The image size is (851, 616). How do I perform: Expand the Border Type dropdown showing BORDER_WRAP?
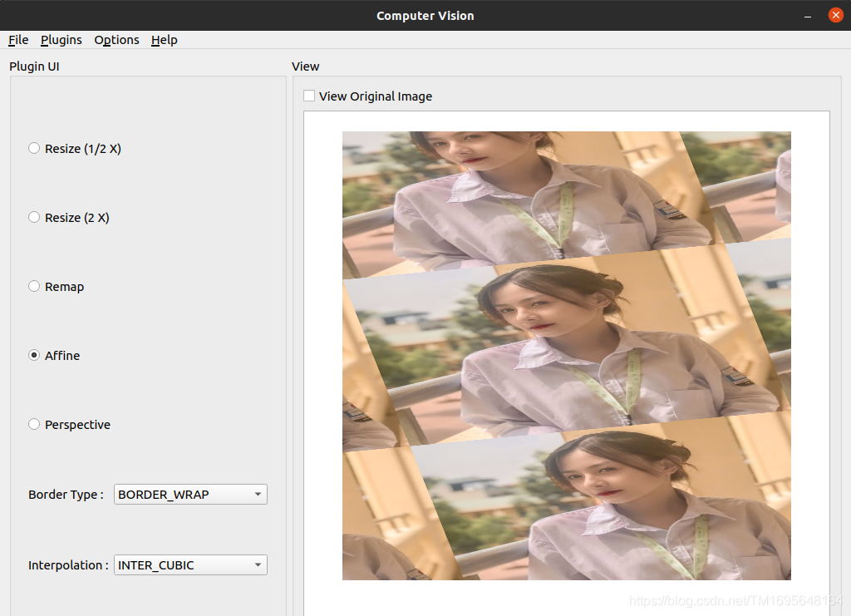pyautogui.click(x=190, y=495)
